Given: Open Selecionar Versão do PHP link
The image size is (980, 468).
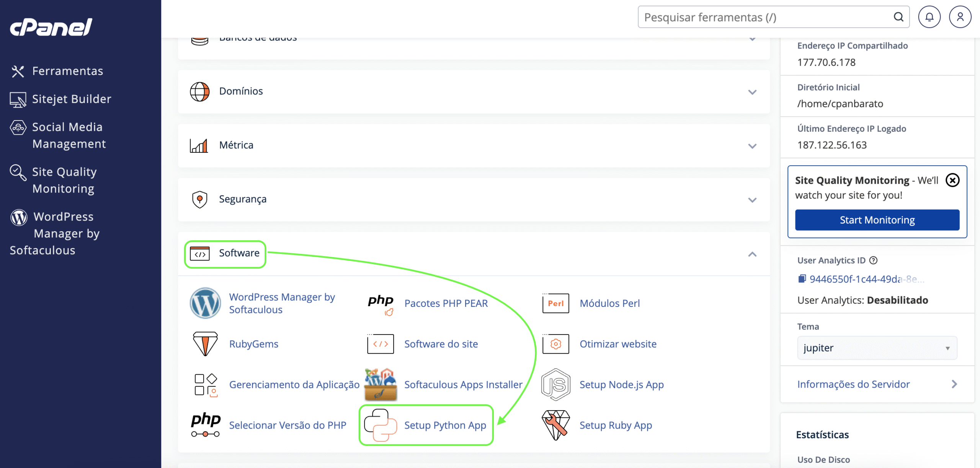Looking at the screenshot, I should 287,425.
